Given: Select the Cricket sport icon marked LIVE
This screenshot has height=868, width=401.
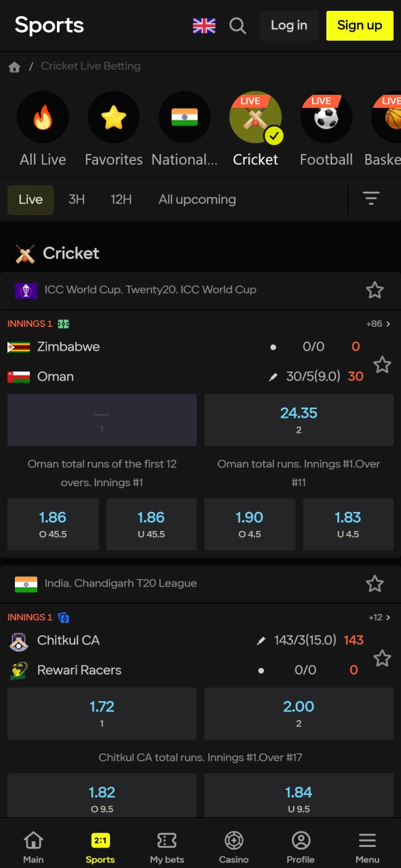Looking at the screenshot, I should [x=255, y=117].
